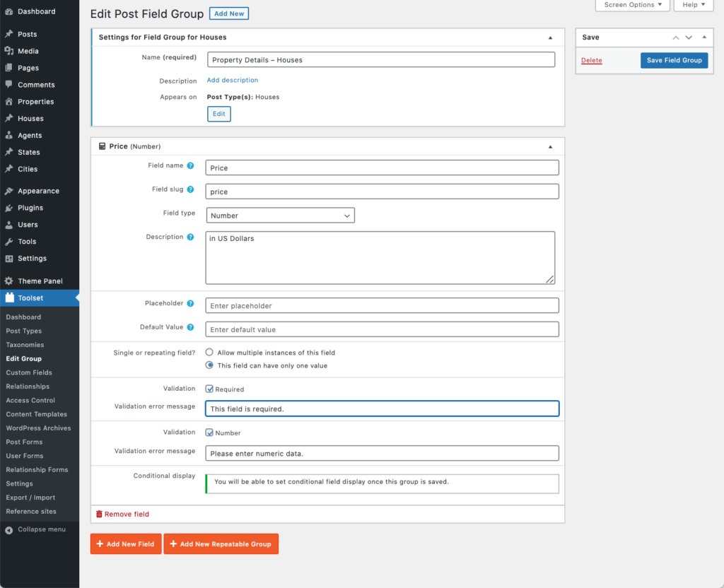Click the States pin icon
The image size is (724, 588).
coord(8,153)
